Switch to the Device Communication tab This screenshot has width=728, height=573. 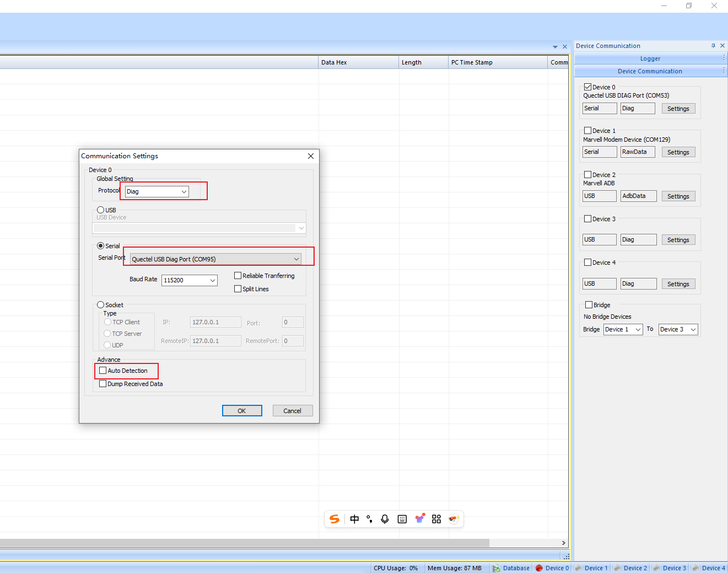(x=650, y=71)
